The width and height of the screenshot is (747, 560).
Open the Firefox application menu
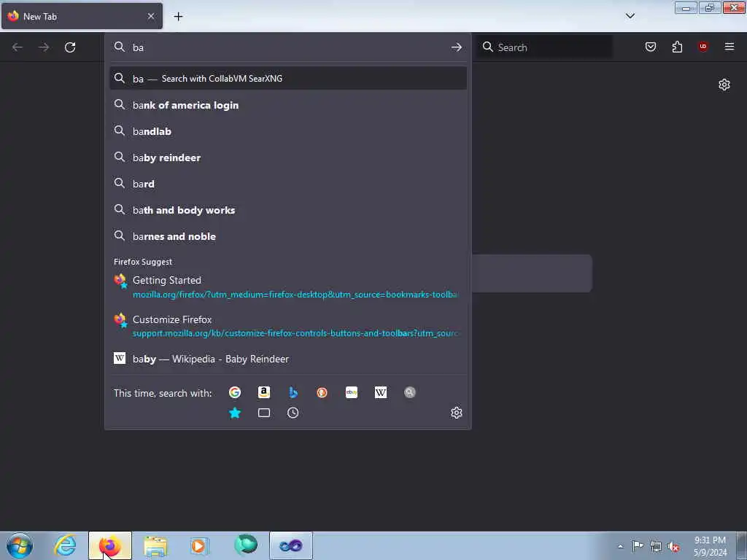click(729, 47)
